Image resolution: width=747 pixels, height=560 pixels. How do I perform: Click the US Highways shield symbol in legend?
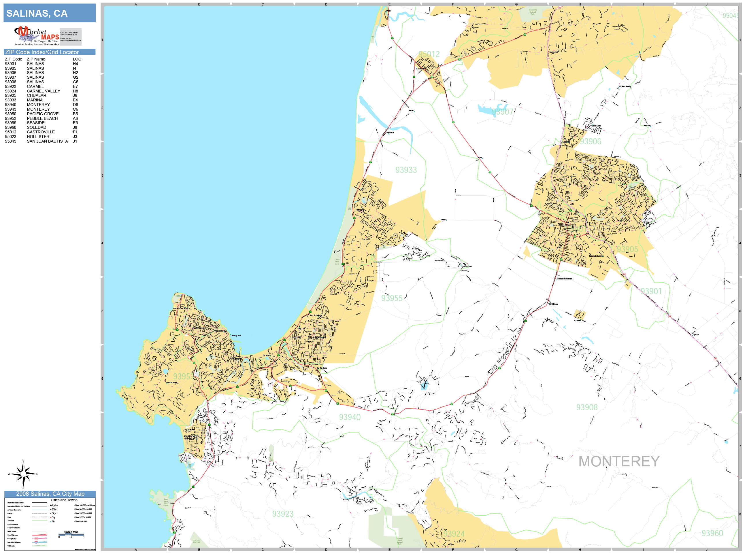click(x=36, y=539)
